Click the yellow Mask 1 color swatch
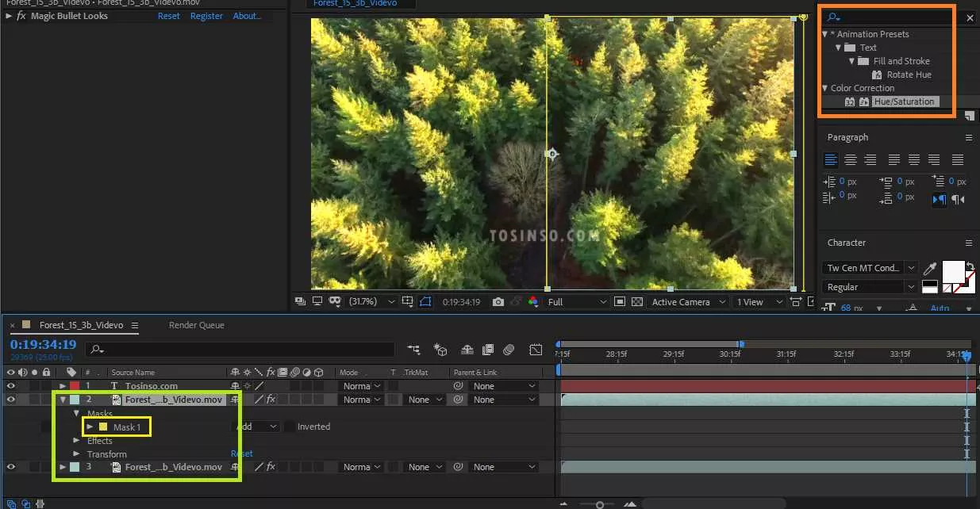 [102, 427]
